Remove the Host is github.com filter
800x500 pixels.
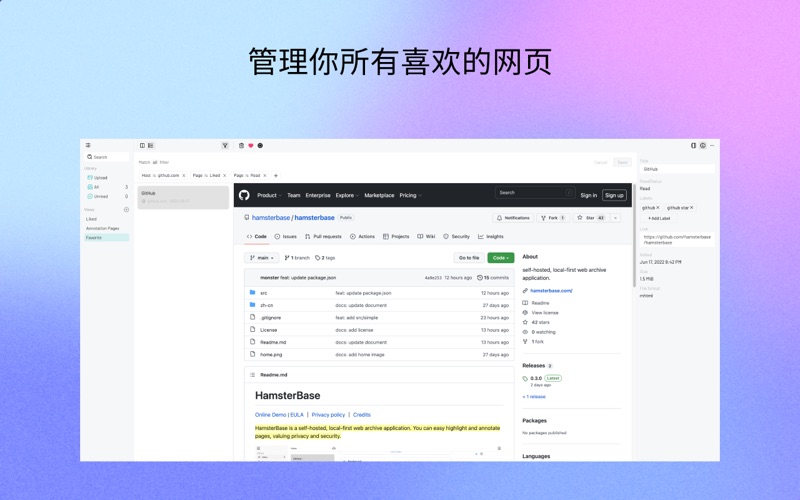tap(184, 176)
